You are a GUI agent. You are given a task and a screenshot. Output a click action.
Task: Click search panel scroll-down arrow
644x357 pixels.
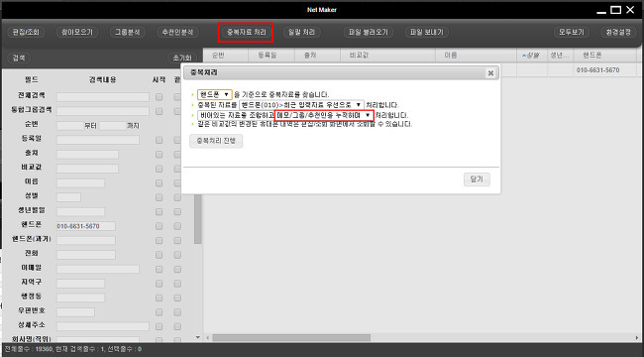coord(198,338)
